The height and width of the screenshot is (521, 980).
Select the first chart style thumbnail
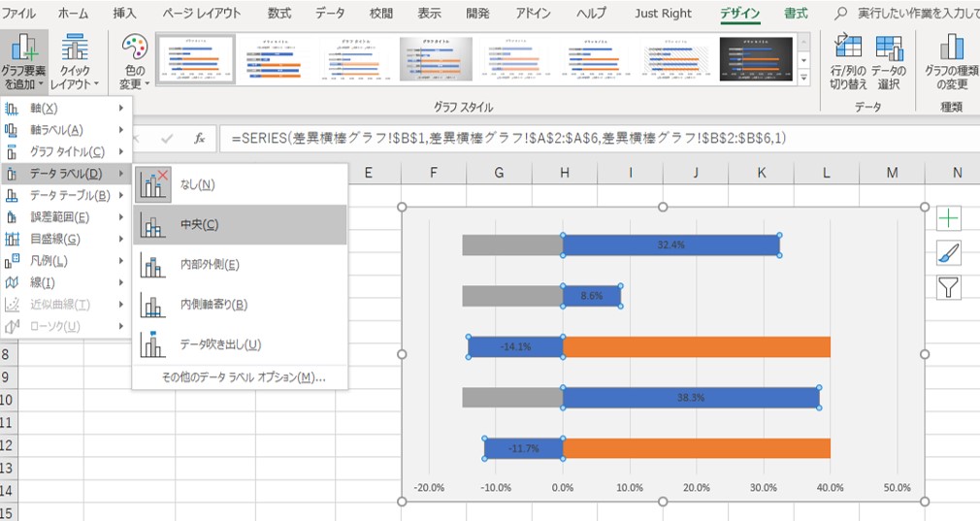click(197, 59)
